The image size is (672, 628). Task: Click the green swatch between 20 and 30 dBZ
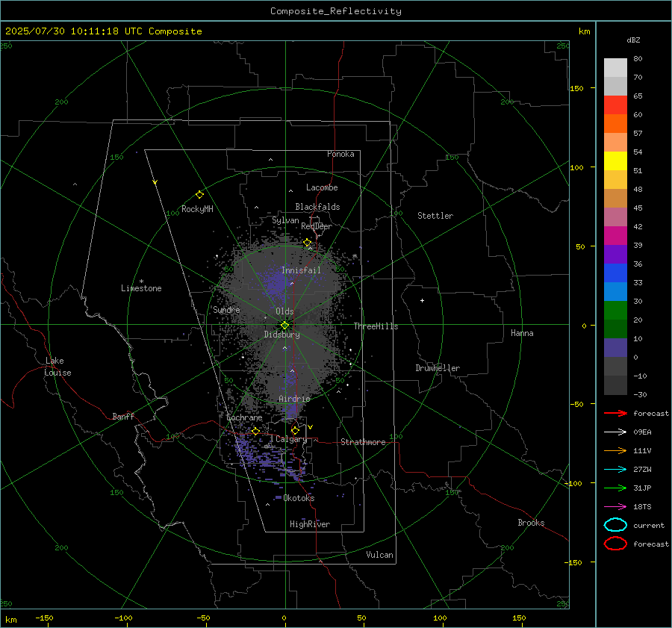coord(615,311)
